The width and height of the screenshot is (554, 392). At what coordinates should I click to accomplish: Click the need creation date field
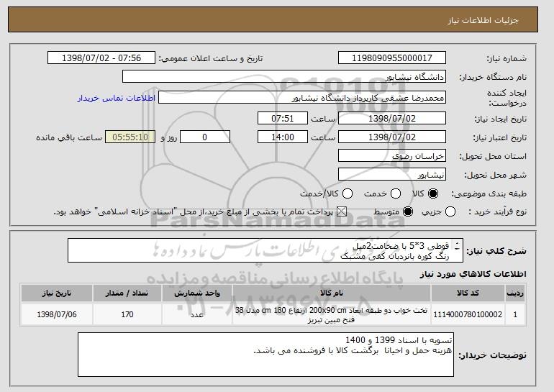[392, 118]
